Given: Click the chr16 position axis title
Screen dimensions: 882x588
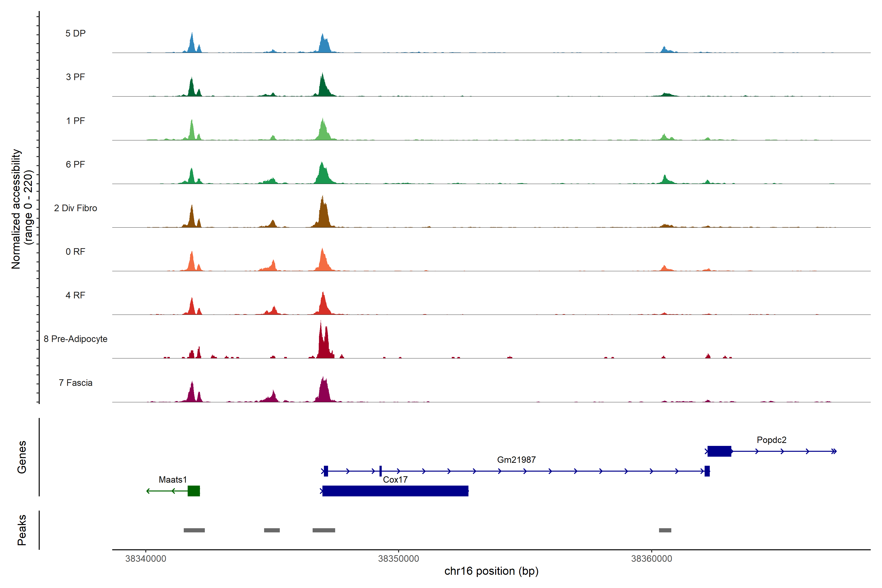Looking at the screenshot, I should (491, 571).
